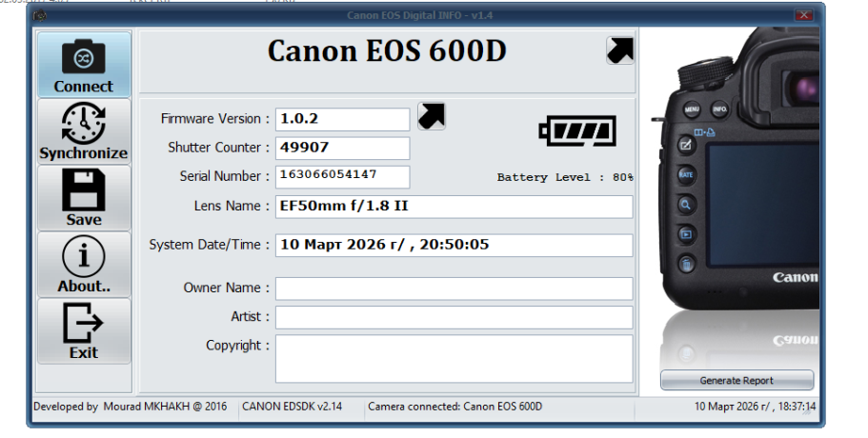Click the Serial Number label

coord(225,176)
